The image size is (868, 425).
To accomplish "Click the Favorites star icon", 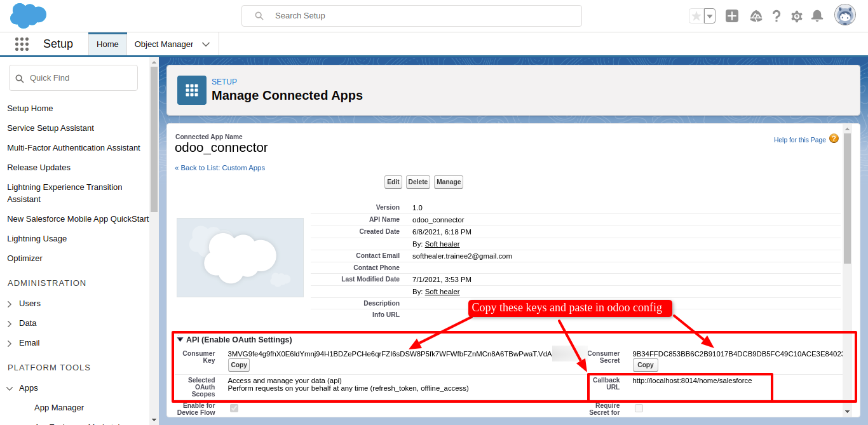I will (696, 16).
